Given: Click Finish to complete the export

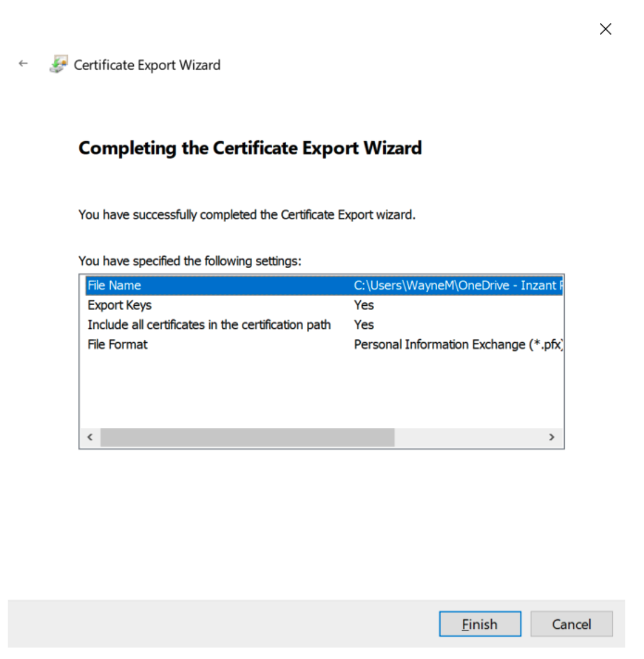Looking at the screenshot, I should [480, 624].
